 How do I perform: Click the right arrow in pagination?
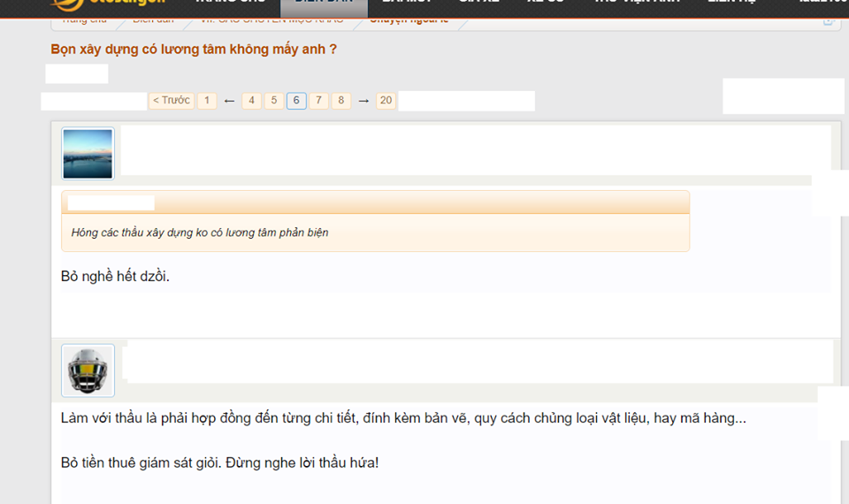point(363,101)
